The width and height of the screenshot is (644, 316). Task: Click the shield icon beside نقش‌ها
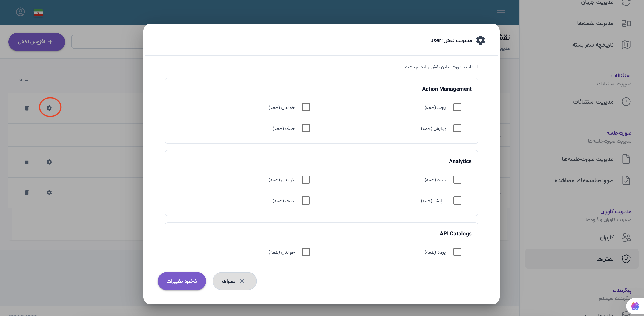point(626,259)
